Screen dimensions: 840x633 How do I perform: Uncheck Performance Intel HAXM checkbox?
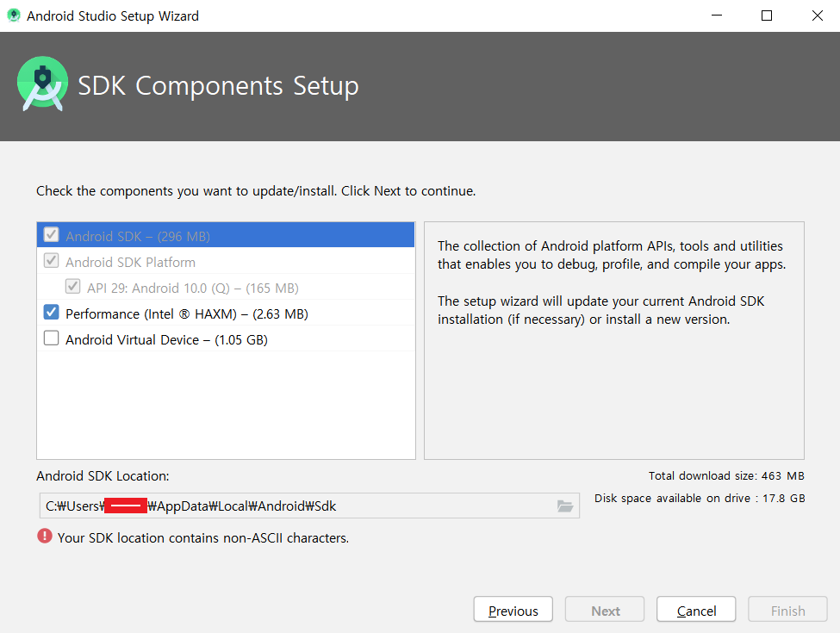click(52, 313)
